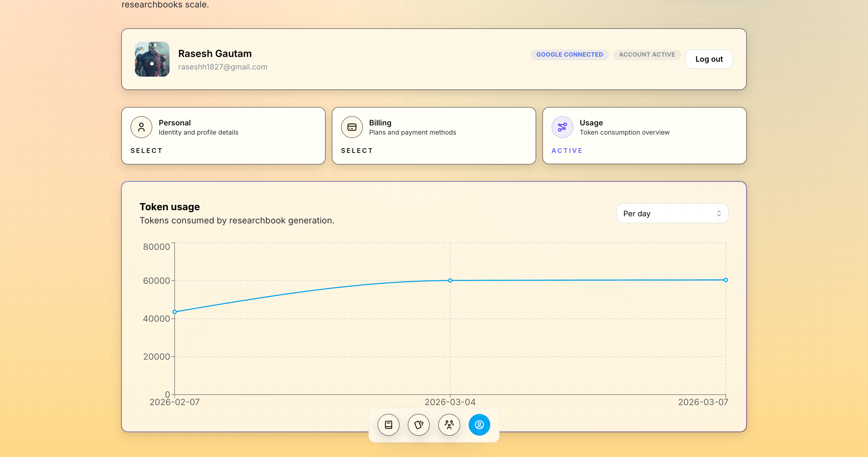This screenshot has width=868, height=457.
Task: Click the GOOGLE CONNECTED badge
Action: tap(570, 55)
